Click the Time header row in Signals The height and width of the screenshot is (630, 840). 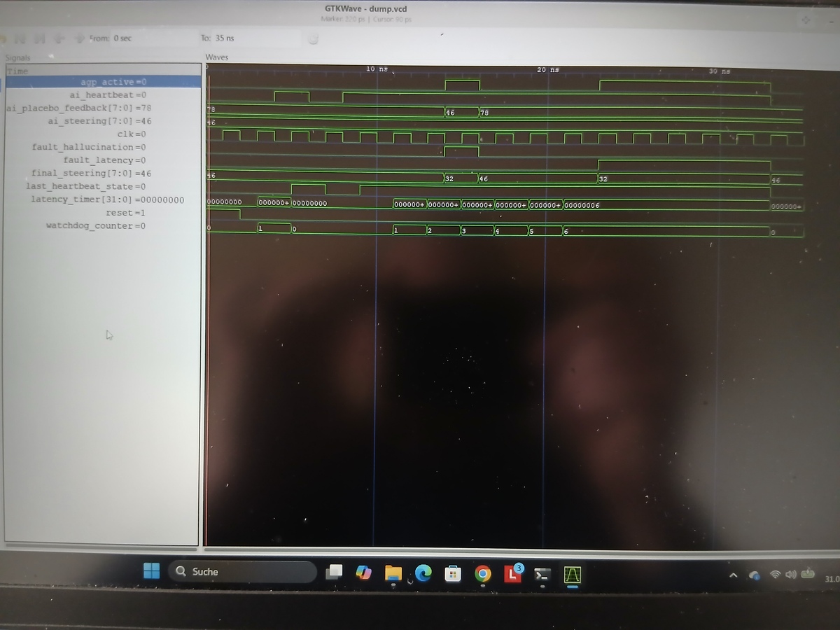(104, 71)
